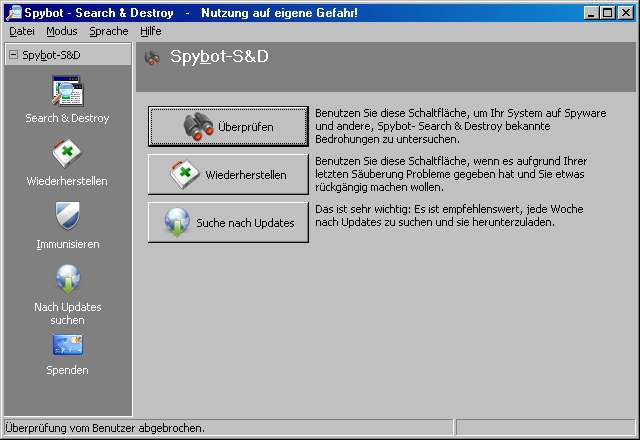Click the status text 'Überprüfung vom Benutzer abgebrochen.'
640x440 pixels.
(x=105, y=428)
